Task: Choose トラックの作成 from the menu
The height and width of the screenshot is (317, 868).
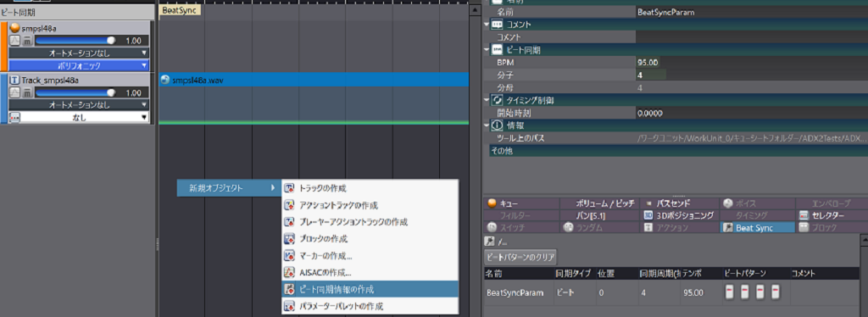Action: click(x=370, y=188)
